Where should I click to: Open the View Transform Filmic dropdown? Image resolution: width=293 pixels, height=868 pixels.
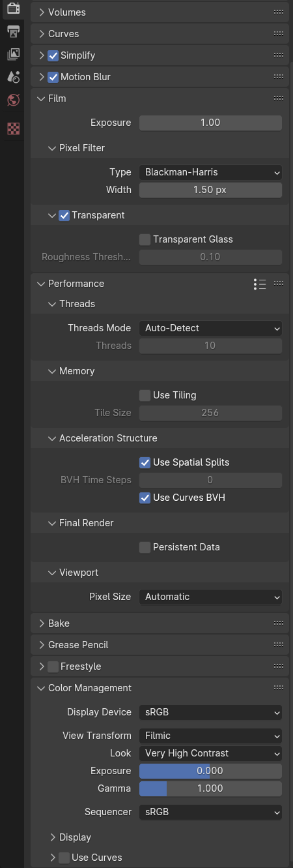[x=210, y=736]
